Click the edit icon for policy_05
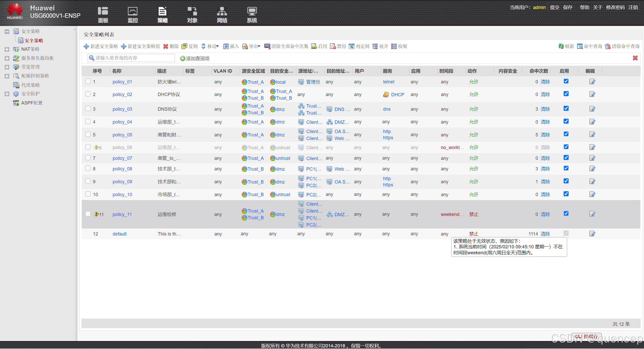Screen dimensions: 644x349 click(592, 134)
